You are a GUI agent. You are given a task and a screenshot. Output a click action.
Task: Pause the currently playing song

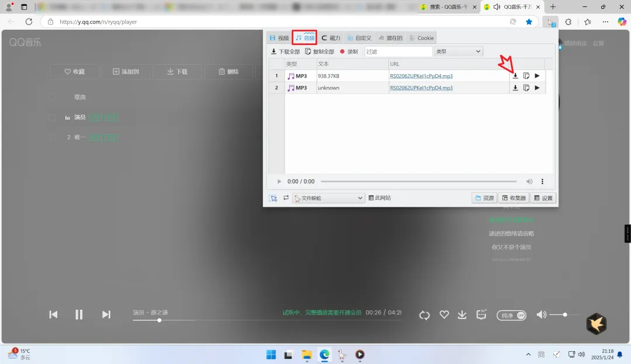pos(79,314)
